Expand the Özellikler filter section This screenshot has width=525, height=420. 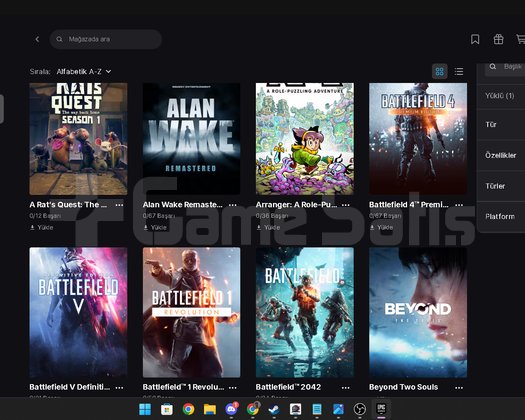pyautogui.click(x=501, y=155)
